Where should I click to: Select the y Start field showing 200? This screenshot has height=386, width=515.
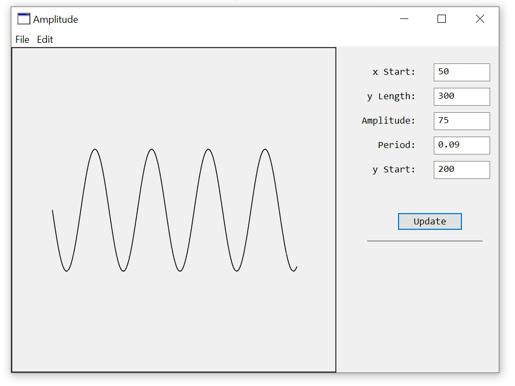(461, 170)
